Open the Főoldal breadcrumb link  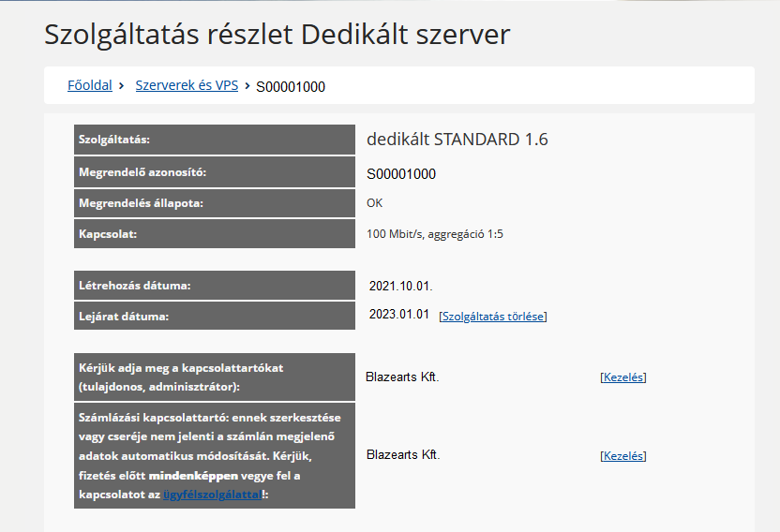90,85
